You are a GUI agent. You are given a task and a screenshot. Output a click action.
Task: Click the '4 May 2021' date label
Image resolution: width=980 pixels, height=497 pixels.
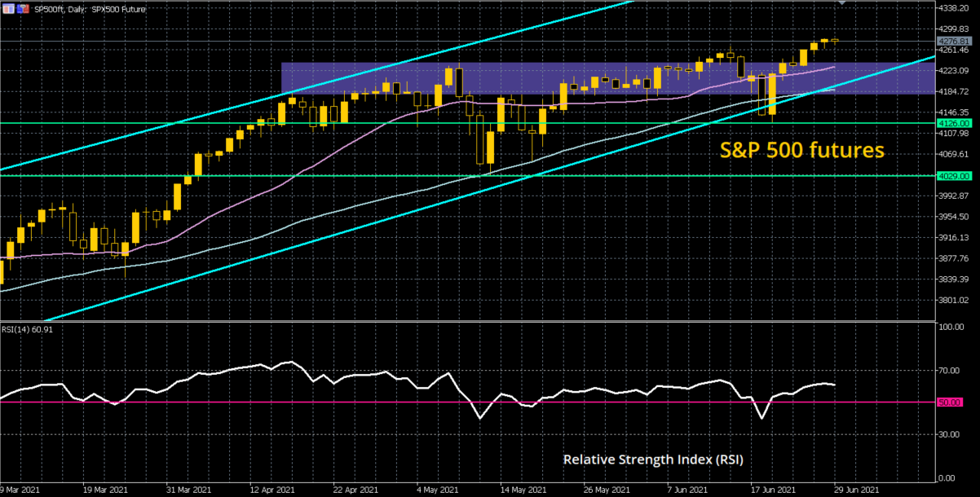(x=439, y=490)
